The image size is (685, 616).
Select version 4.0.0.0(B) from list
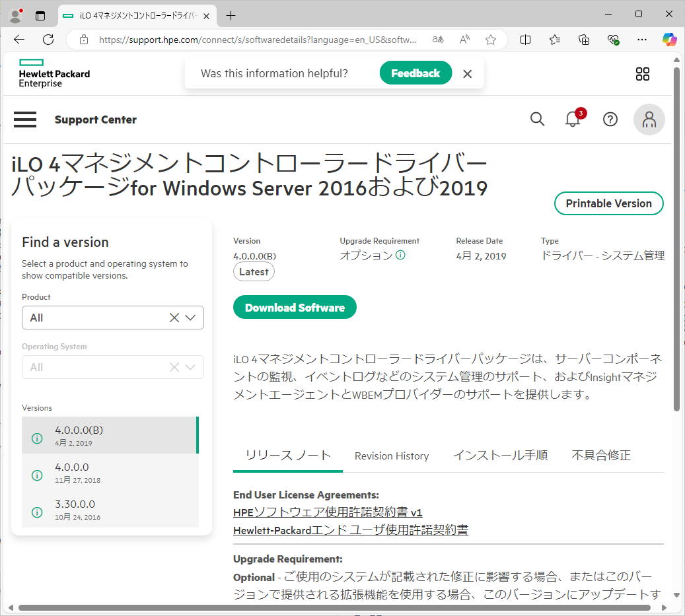110,435
